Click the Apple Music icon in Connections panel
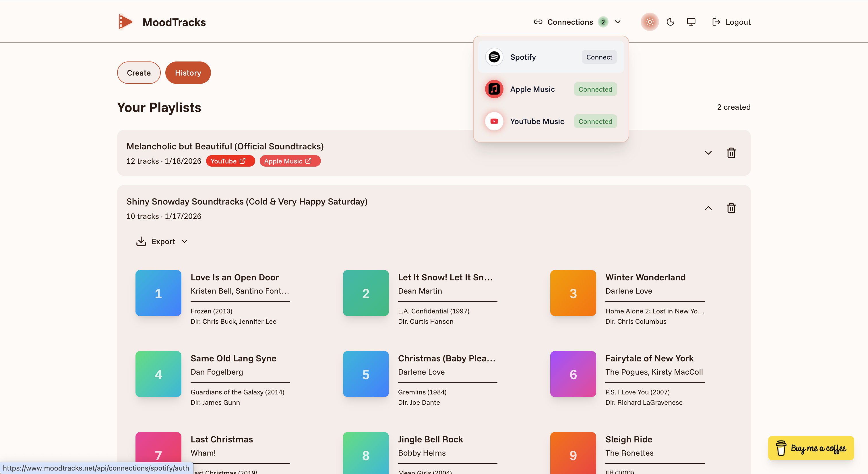This screenshot has height=474, width=868. click(x=494, y=89)
